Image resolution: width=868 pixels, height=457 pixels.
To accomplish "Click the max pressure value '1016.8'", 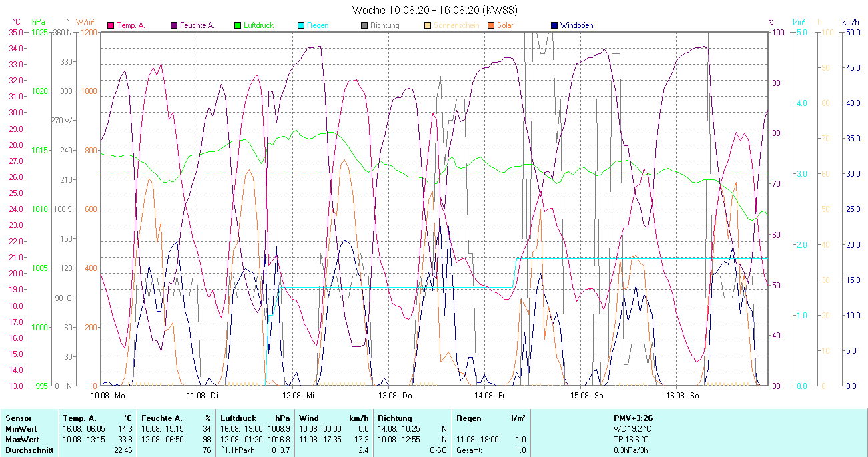I will [x=278, y=440].
